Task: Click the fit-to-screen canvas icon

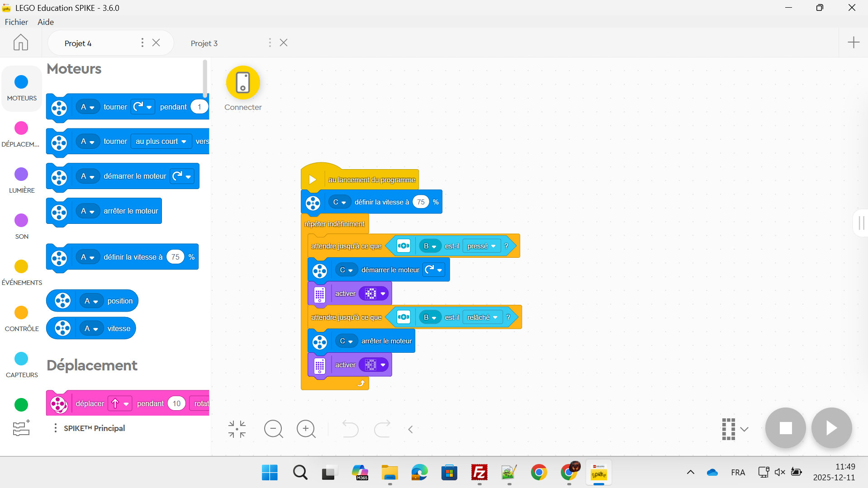Action: click(237, 429)
